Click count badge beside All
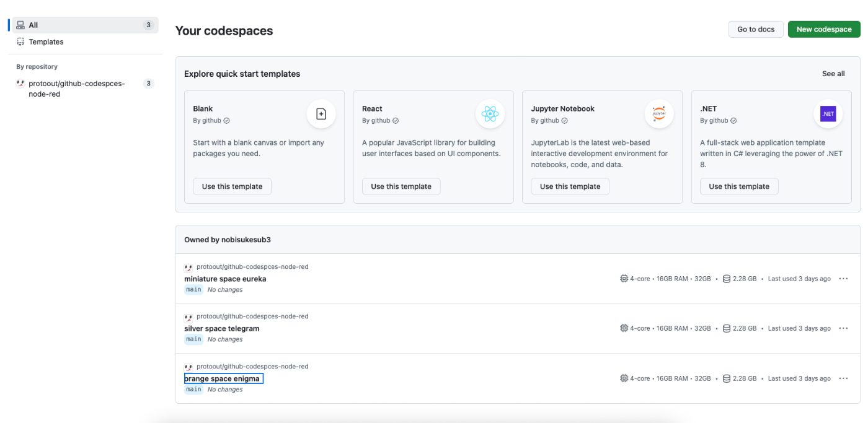 (x=148, y=25)
